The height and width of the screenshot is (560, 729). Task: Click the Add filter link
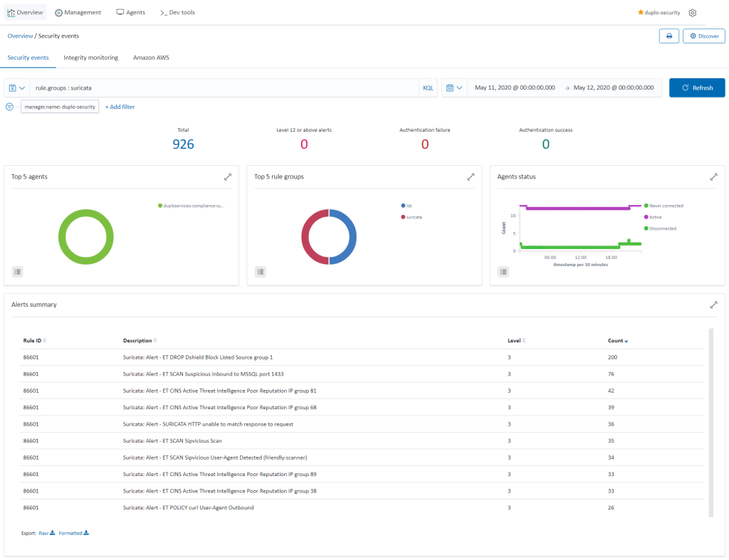[x=120, y=107]
